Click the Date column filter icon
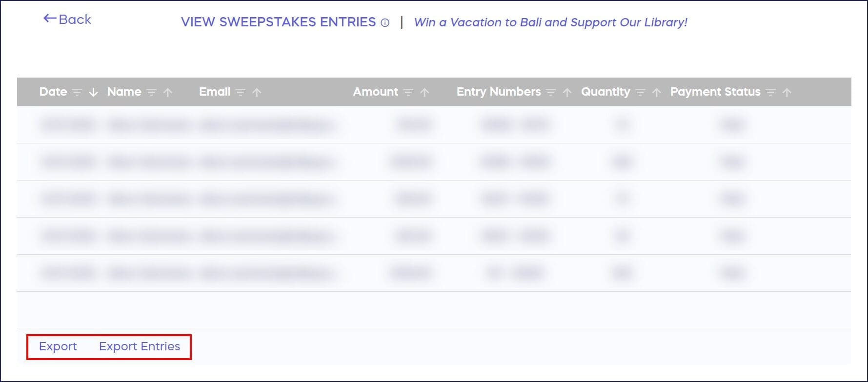The height and width of the screenshot is (382, 868). pyautogui.click(x=77, y=92)
